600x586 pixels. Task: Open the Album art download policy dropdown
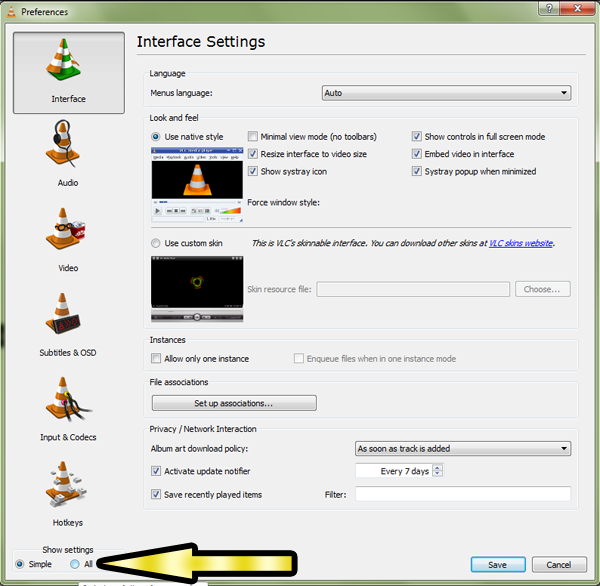pos(463,449)
